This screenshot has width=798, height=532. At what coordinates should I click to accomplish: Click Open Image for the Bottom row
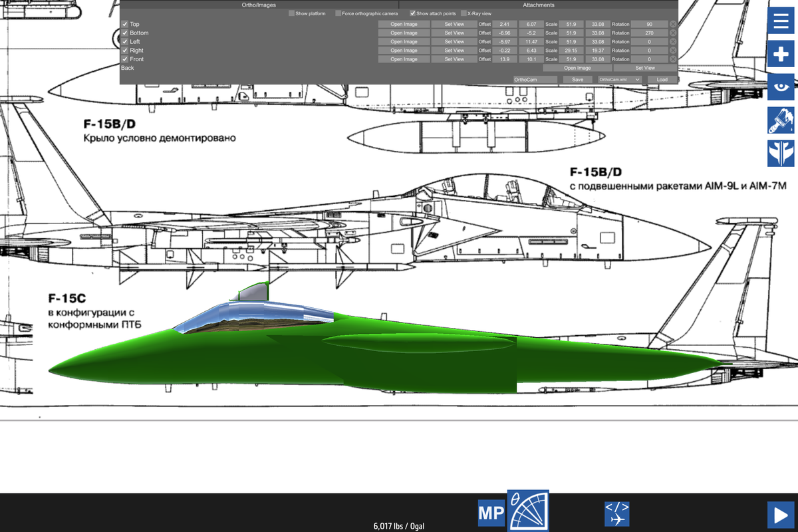(x=404, y=33)
